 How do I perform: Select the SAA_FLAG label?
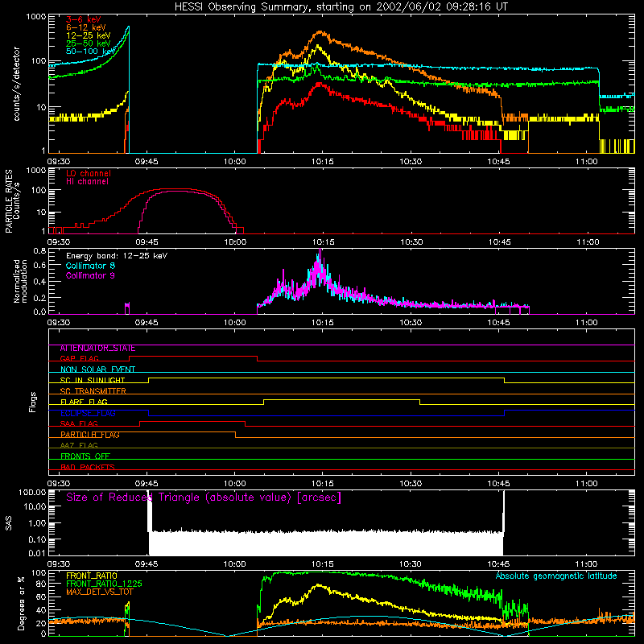(79, 424)
